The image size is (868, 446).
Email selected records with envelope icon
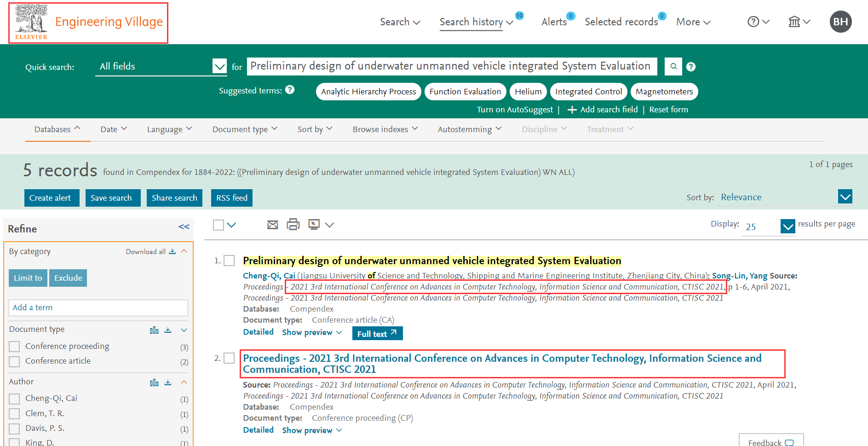[273, 225]
